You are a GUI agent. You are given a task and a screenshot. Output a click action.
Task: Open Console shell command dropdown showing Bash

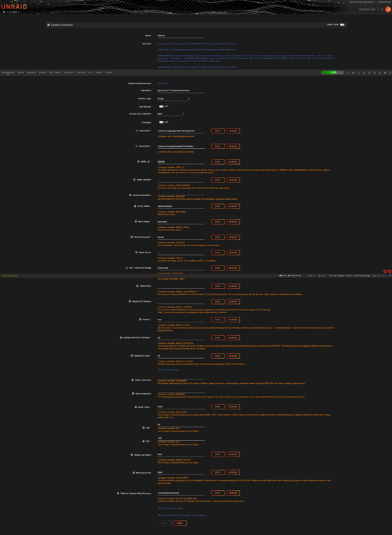[171, 113]
